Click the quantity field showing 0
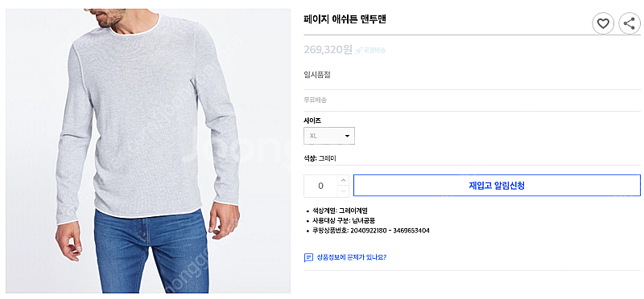 click(x=320, y=186)
